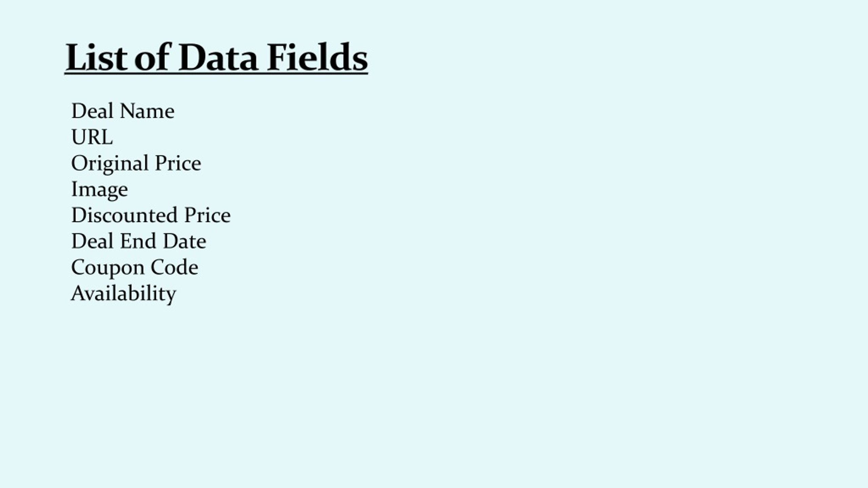Click the word 'Coupon' in the list
The width and height of the screenshot is (868, 488).
(107, 268)
